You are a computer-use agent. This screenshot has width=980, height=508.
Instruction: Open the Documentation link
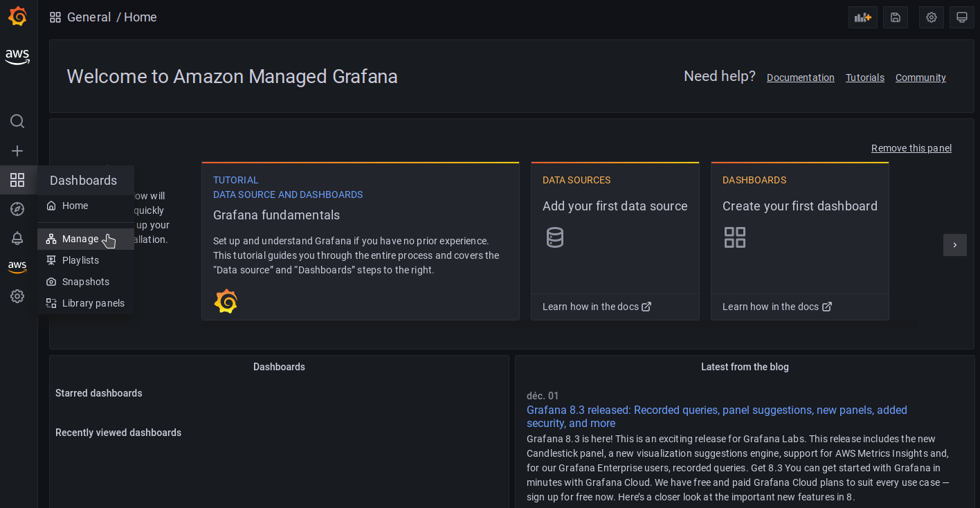[x=801, y=78]
